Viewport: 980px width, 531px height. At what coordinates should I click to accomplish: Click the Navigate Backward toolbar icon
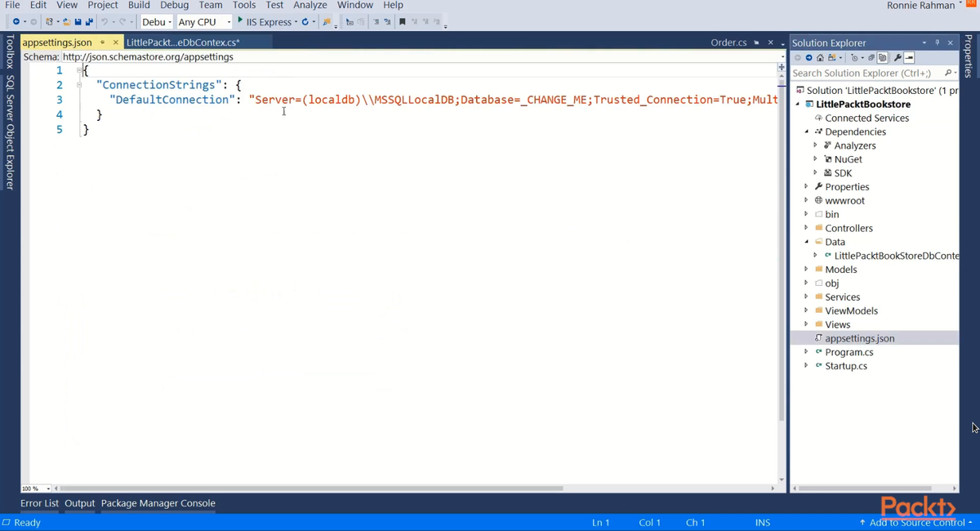(x=16, y=21)
